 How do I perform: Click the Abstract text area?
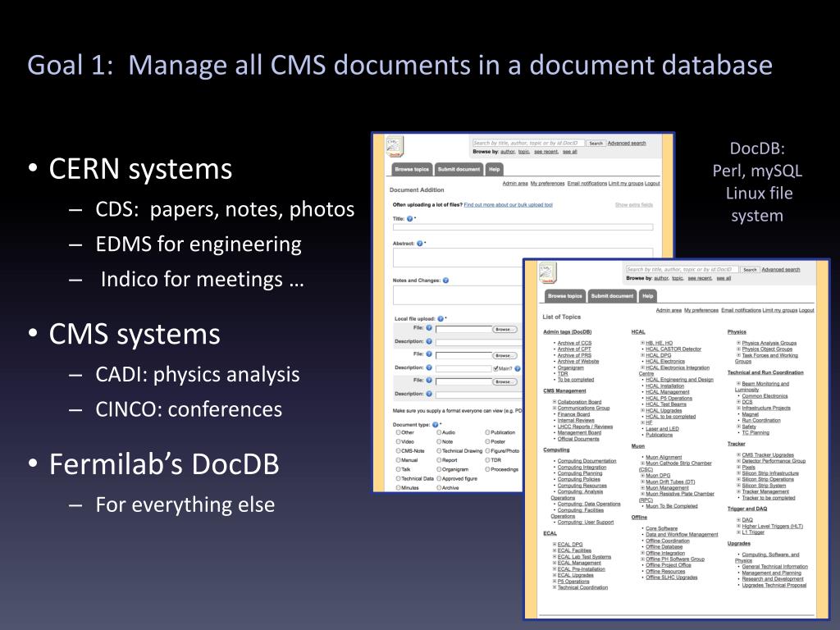(x=523, y=257)
